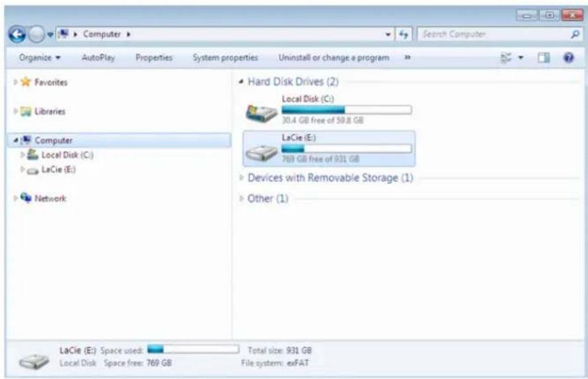Expand LaCie (E:) tree node
Viewport: 588px width, 379px height.
[22, 169]
